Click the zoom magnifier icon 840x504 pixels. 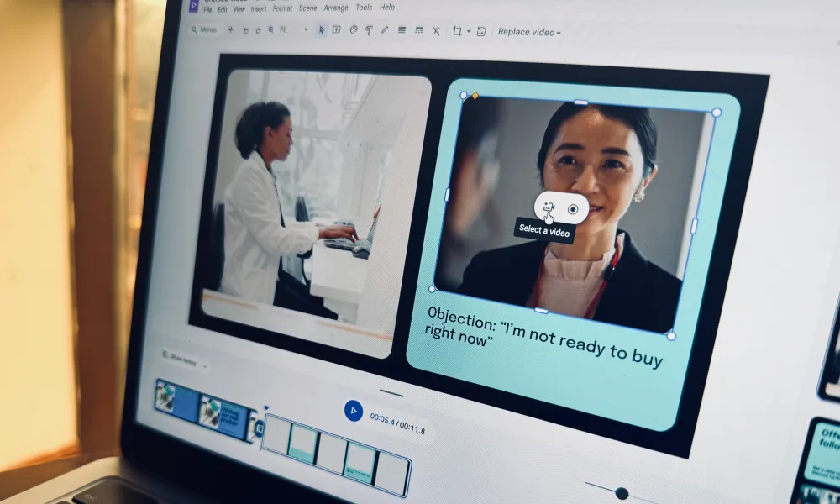(x=271, y=30)
